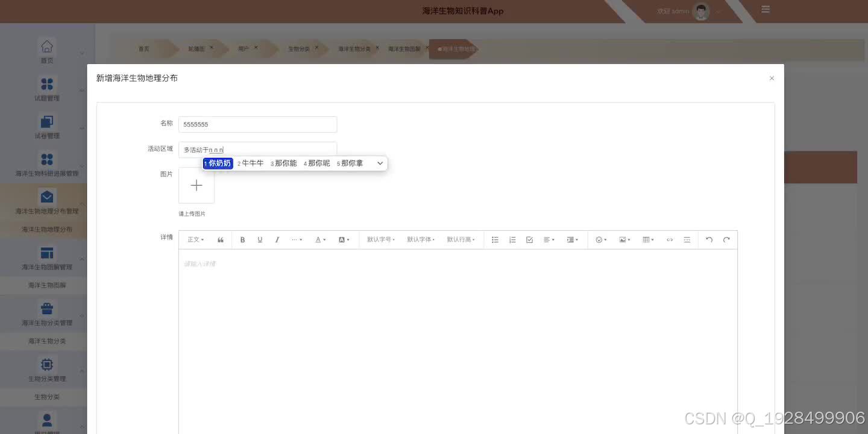868x434 pixels.
Task: Open 默认行高 line height dropdown
Action: point(461,240)
